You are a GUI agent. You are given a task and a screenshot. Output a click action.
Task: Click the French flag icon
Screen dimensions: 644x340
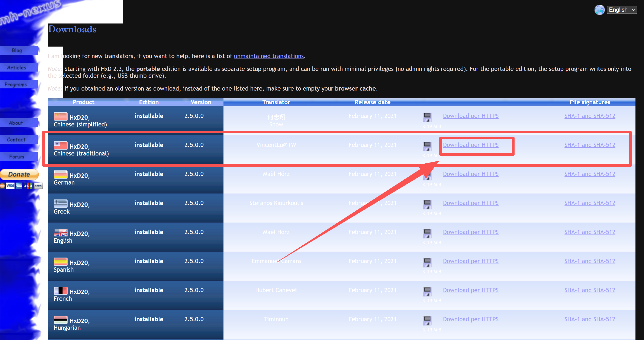click(x=61, y=291)
